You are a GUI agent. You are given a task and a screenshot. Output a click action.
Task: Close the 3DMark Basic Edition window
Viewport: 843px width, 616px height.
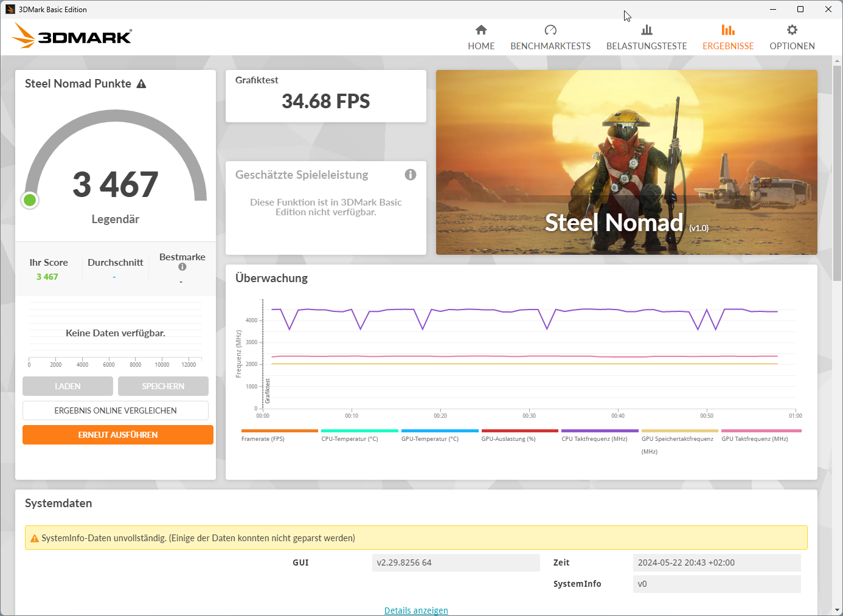pos(828,9)
